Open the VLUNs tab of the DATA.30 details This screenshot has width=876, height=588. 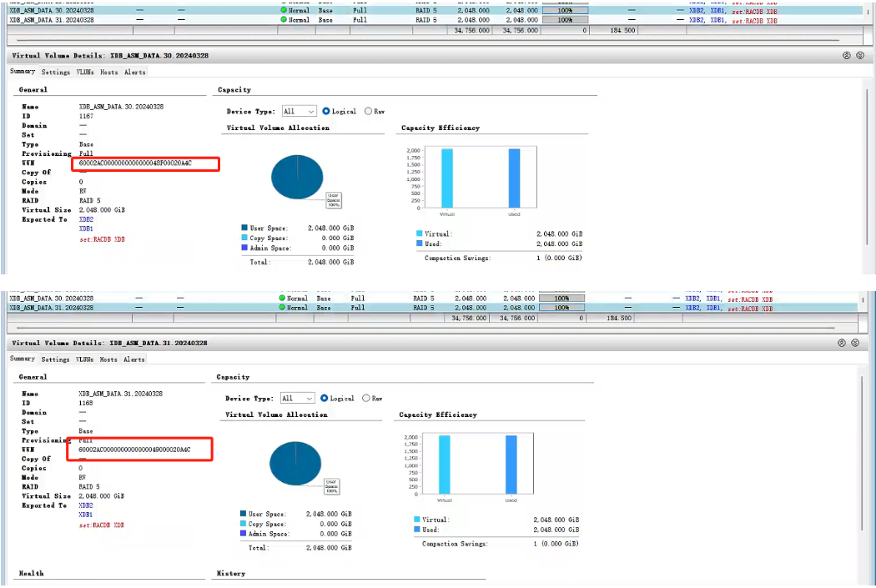coord(85,72)
